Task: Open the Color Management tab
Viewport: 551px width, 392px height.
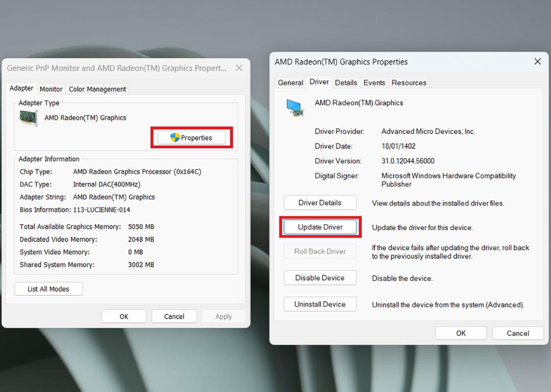Action: click(x=97, y=89)
